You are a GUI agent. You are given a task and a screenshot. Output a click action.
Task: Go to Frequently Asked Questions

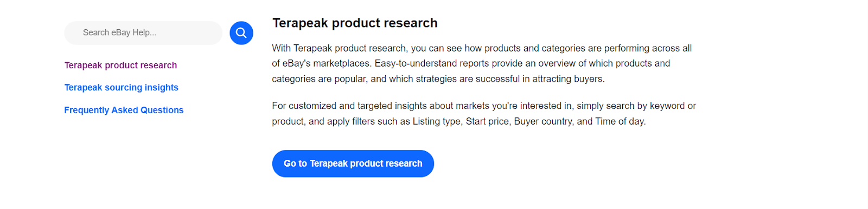(x=124, y=110)
